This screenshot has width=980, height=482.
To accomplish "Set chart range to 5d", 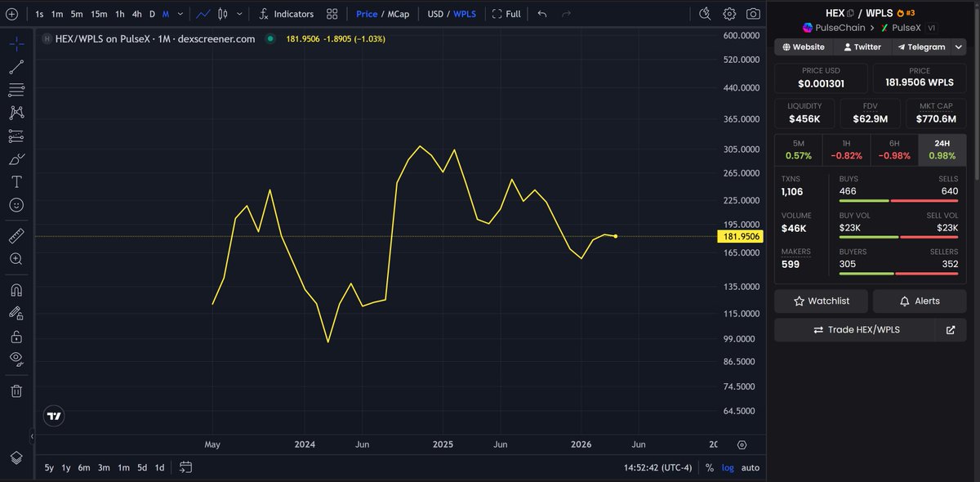I will [x=142, y=467].
